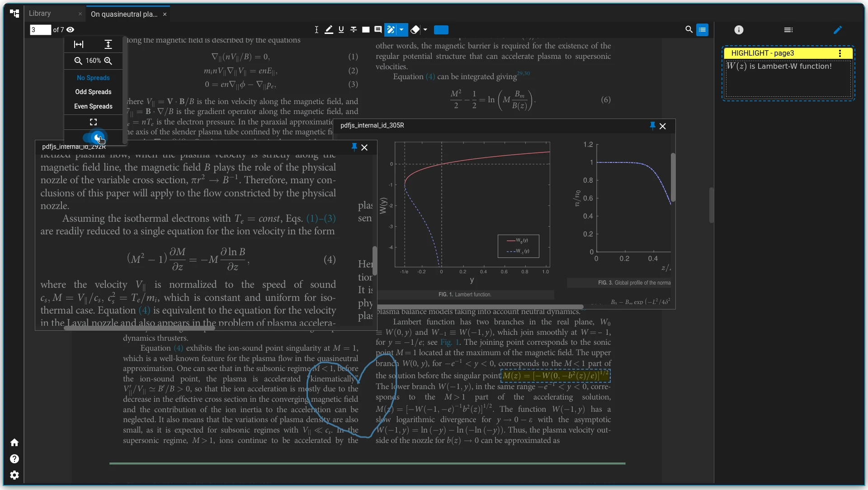868x490 pixels.
Task: Select the strikethrough annotation tool
Action: (354, 30)
